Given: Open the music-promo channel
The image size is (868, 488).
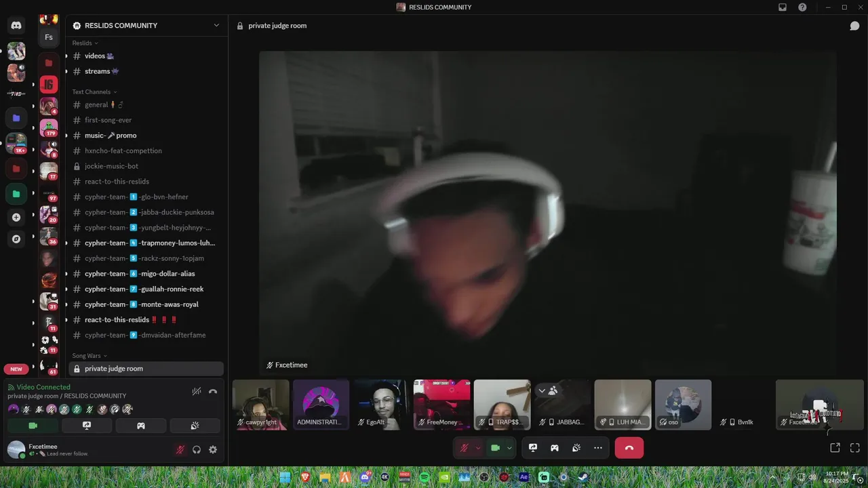Looking at the screenshot, I should (x=146, y=136).
